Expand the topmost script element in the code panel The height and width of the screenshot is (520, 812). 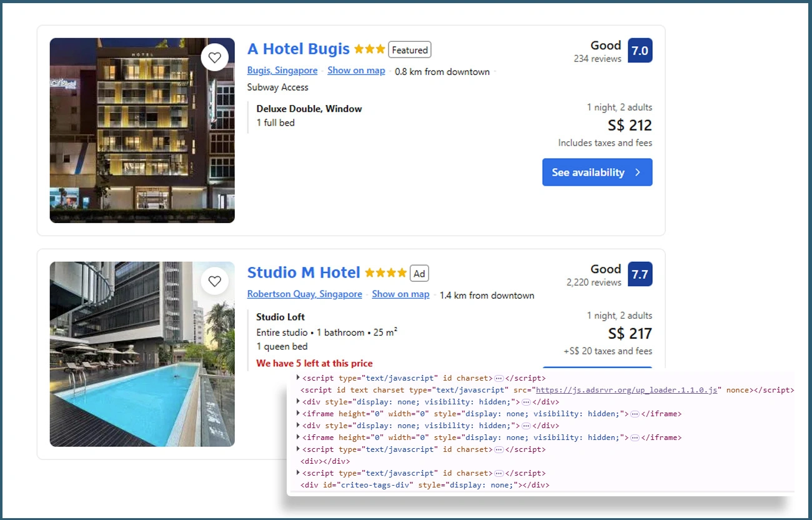coord(298,378)
